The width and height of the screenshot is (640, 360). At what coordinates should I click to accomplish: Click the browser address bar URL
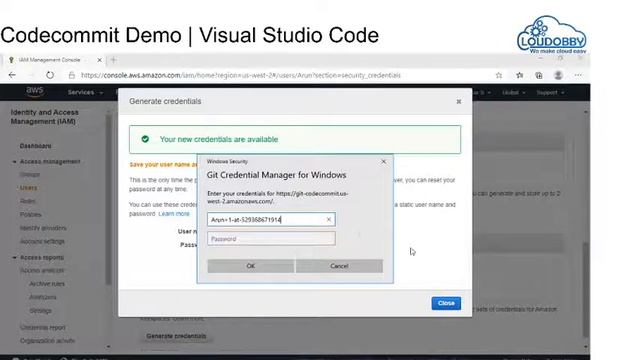tap(241, 76)
